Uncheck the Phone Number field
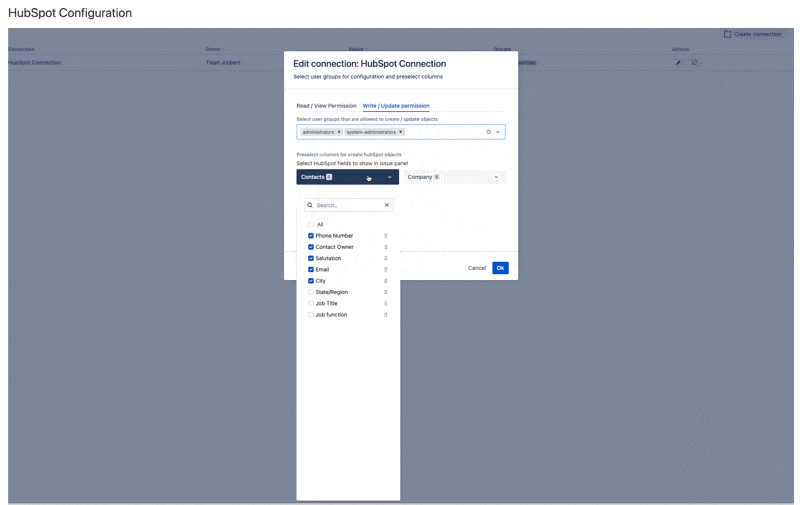The width and height of the screenshot is (800, 505). click(x=311, y=236)
